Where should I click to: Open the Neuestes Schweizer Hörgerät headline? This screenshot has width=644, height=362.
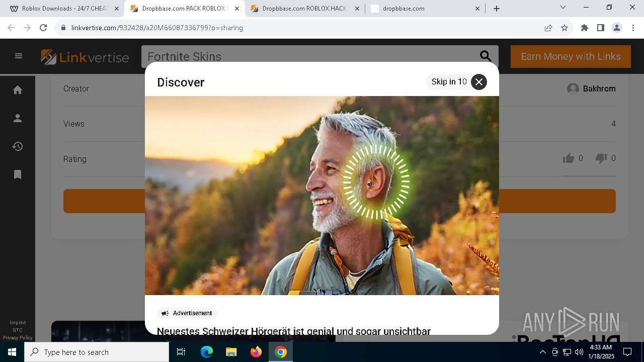coord(294,331)
